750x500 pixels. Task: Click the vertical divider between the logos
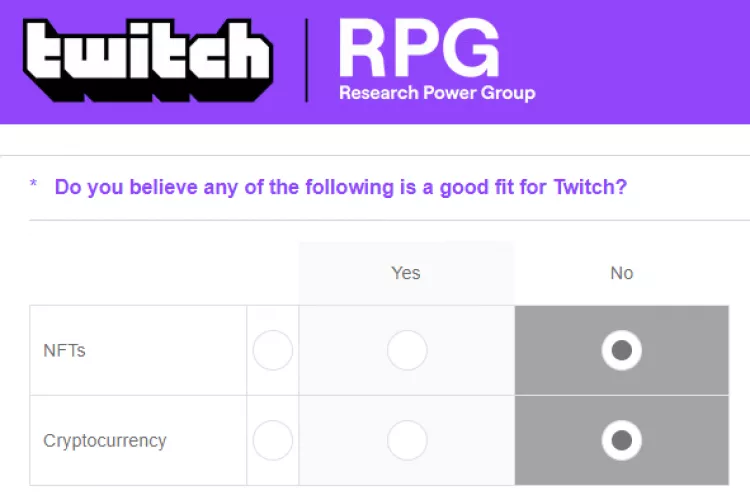click(306, 59)
